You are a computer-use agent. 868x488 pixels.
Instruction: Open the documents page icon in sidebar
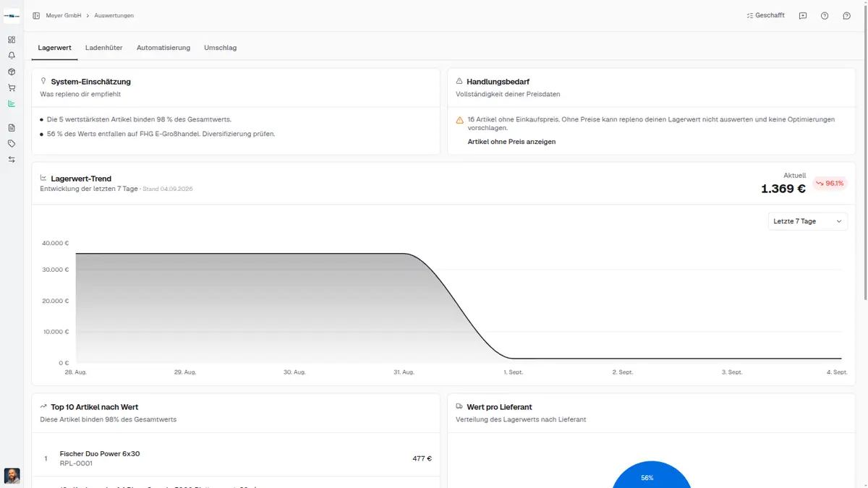coord(12,128)
